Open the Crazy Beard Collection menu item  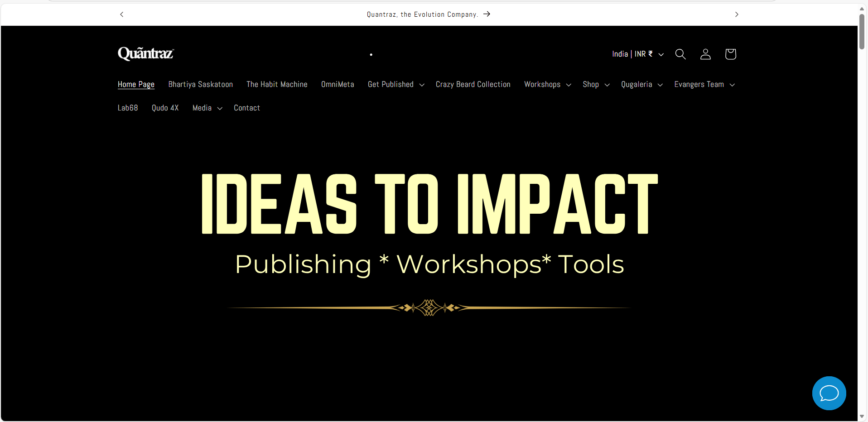tap(473, 84)
